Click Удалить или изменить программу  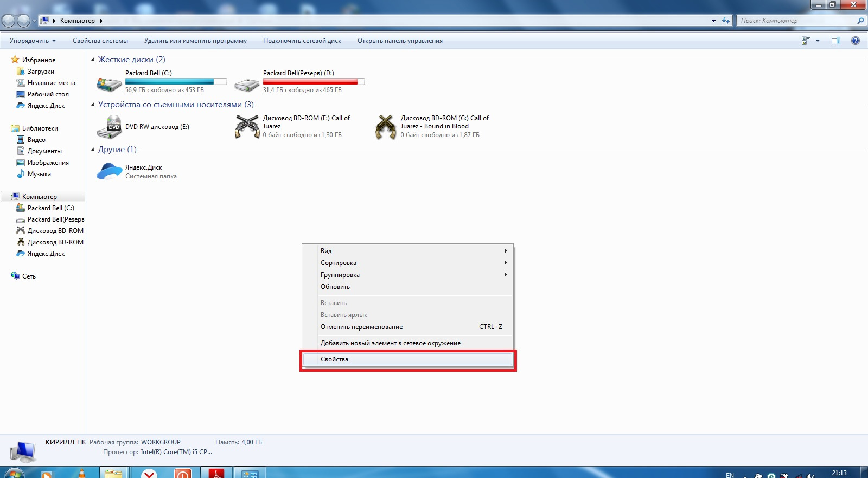[195, 41]
